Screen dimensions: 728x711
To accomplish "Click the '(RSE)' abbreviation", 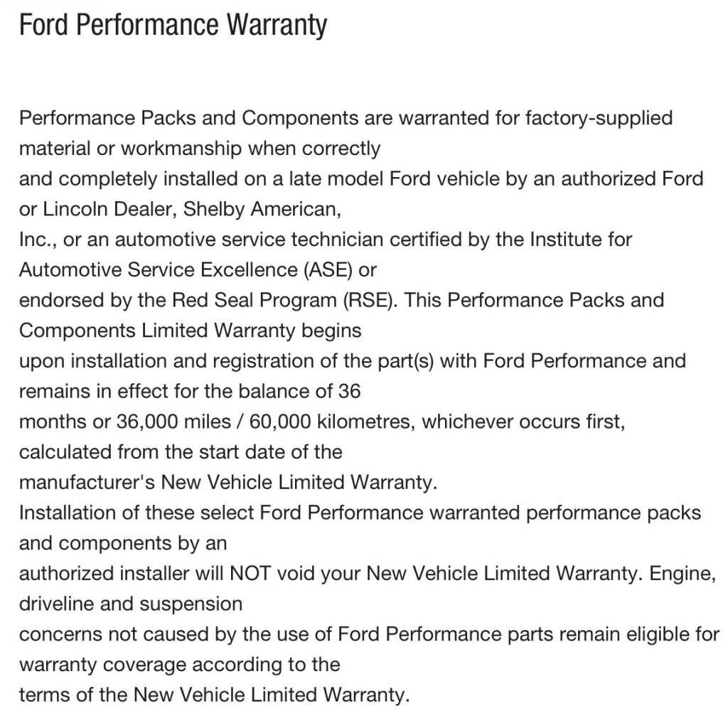I will [371, 300].
